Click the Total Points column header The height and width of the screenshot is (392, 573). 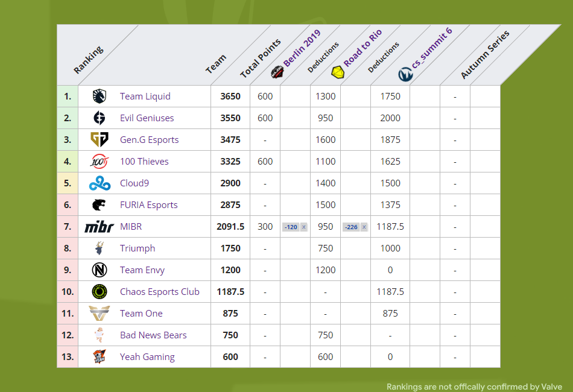click(x=260, y=58)
